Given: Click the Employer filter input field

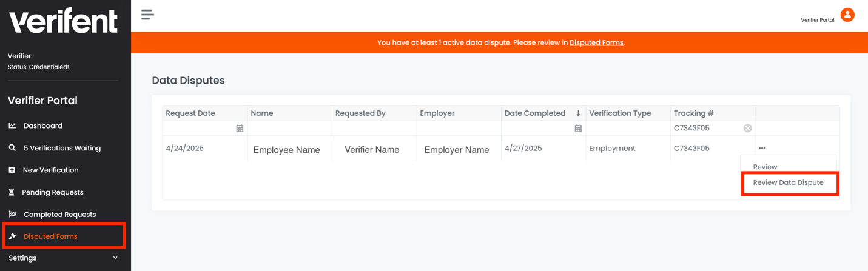Looking at the screenshot, I should pos(459,129).
